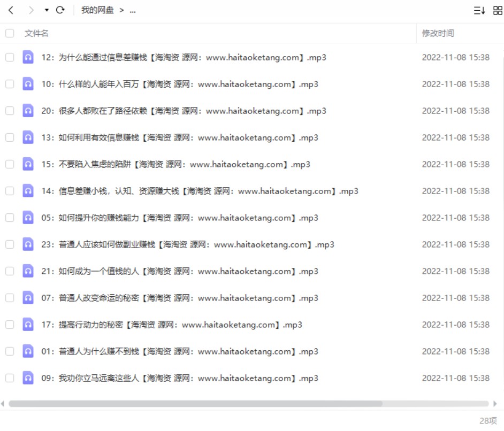Refresh the file list

click(60, 10)
